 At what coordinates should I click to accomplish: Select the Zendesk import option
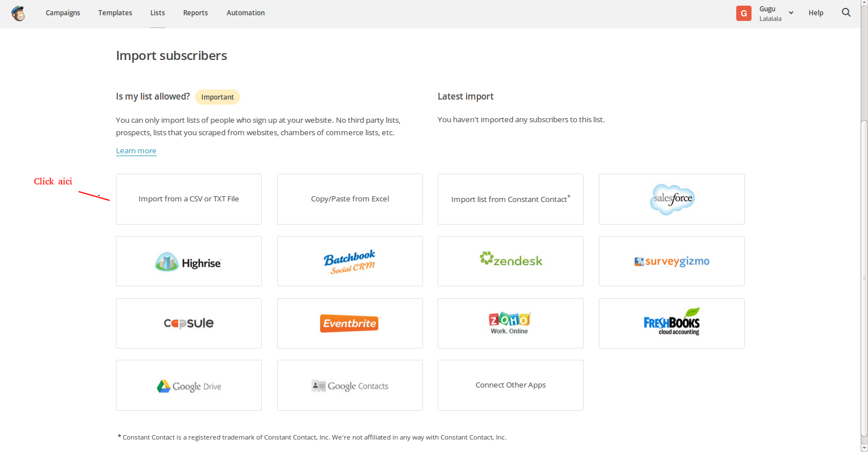tap(511, 261)
